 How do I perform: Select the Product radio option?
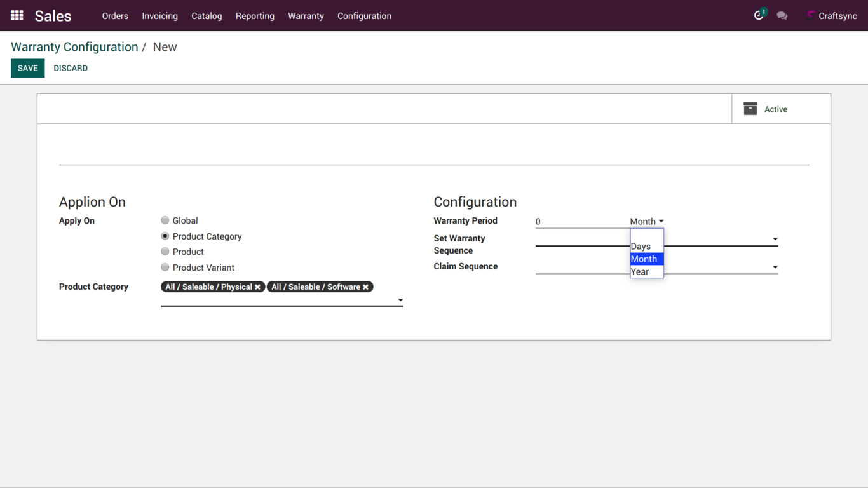[x=165, y=252]
